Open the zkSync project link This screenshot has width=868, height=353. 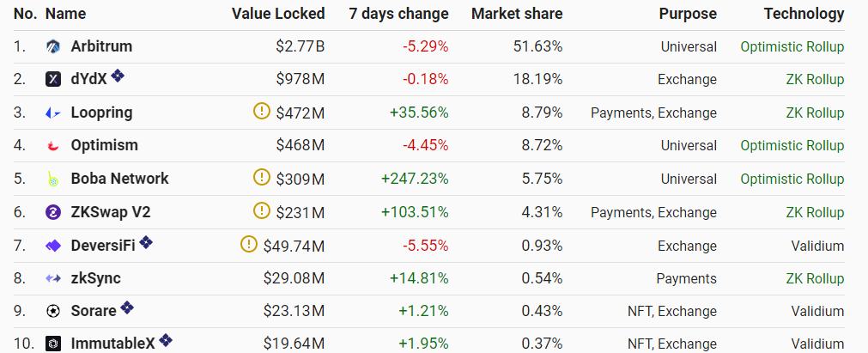pyautogui.click(x=95, y=278)
